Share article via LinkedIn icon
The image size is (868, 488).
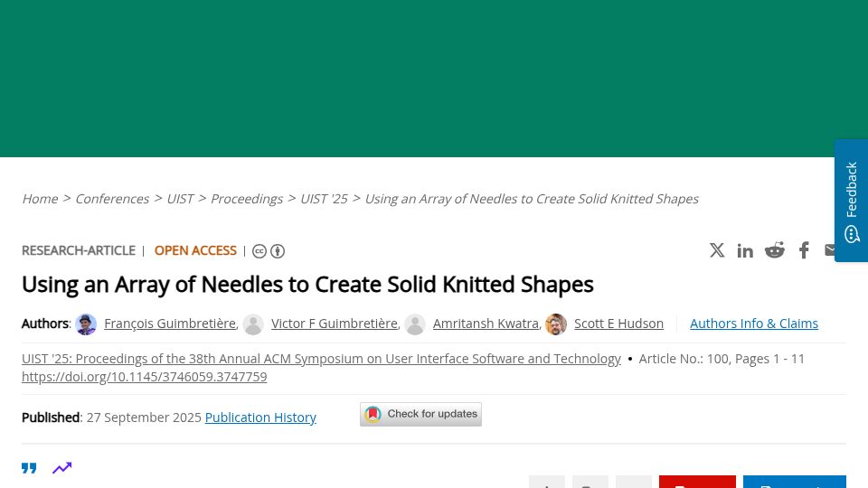click(x=745, y=250)
